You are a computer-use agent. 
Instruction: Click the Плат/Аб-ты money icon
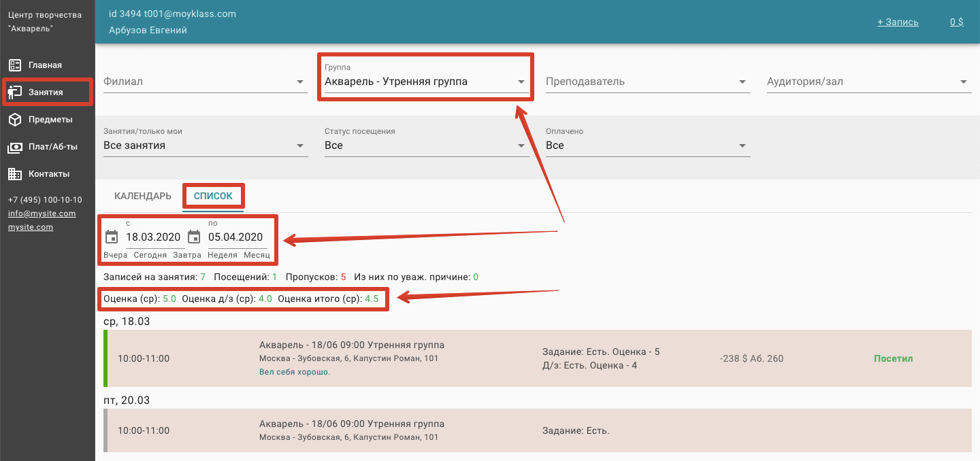point(15,147)
